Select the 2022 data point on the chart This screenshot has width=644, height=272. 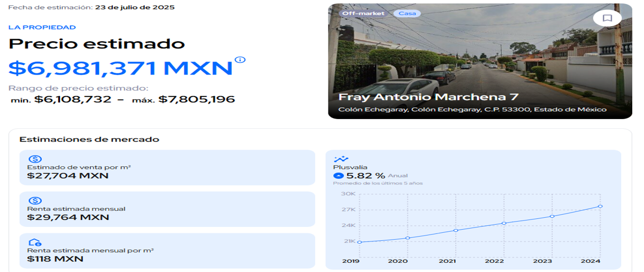504,223
